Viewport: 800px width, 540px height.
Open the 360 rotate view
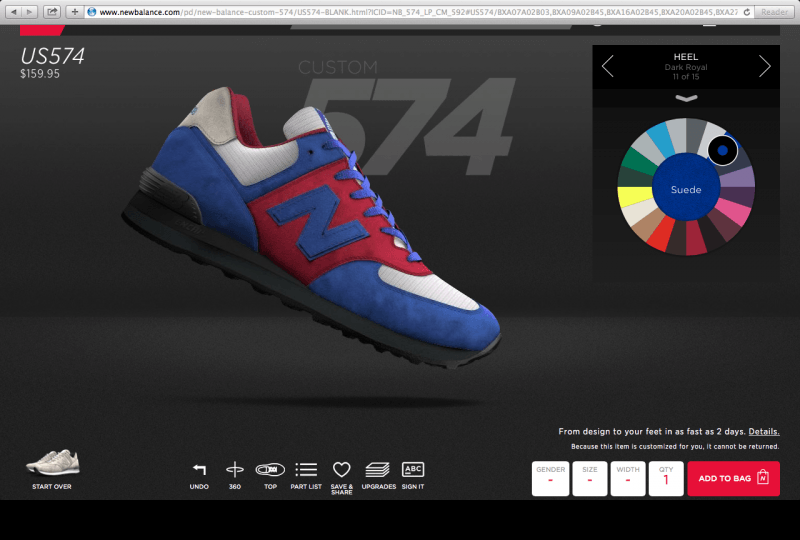235,469
